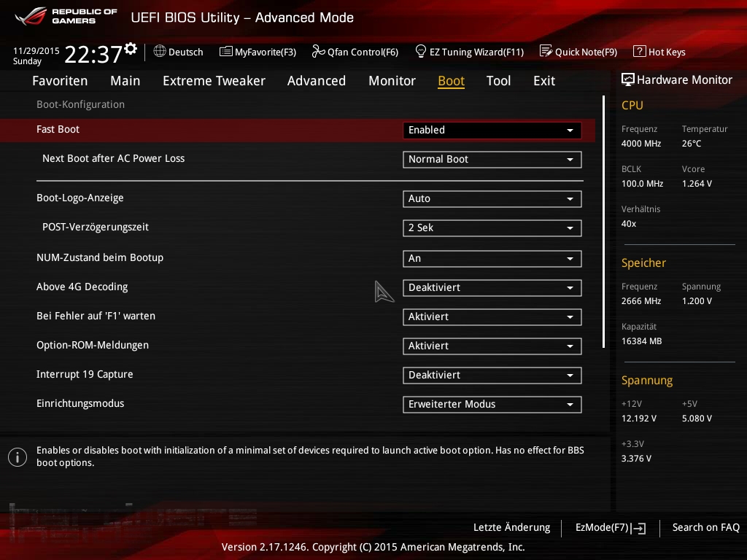Change the POST-Verzögerungszeit dropdown value

[x=492, y=228]
